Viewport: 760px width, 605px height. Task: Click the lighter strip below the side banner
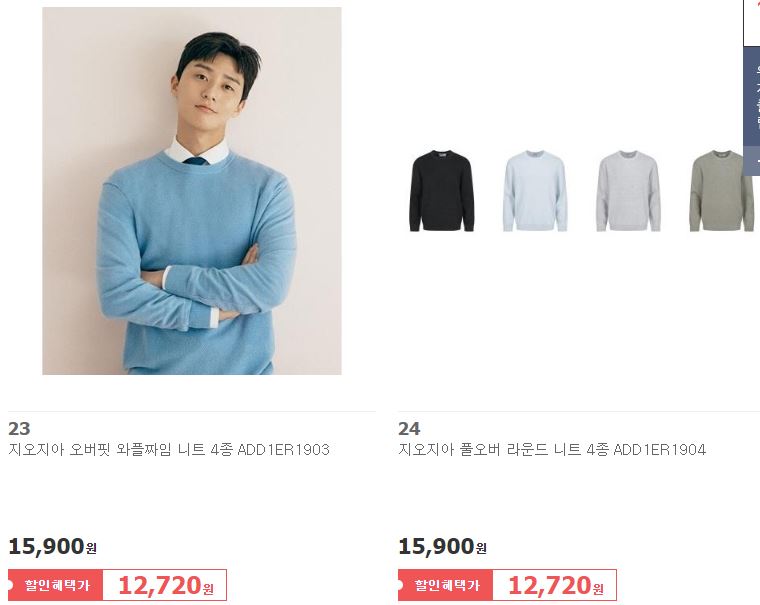coord(752,162)
